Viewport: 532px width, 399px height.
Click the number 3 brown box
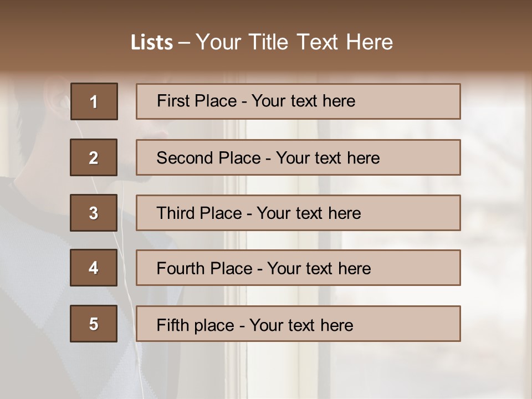pos(94,213)
